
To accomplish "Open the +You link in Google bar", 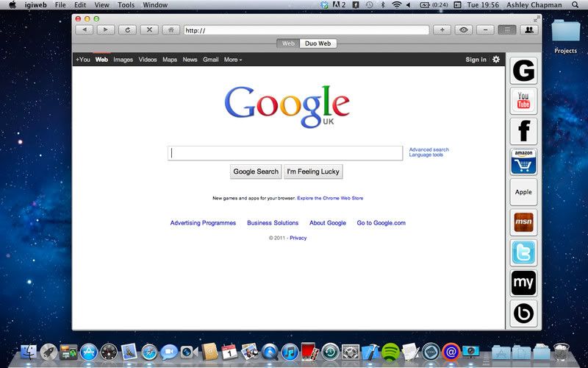I will pyautogui.click(x=83, y=60).
